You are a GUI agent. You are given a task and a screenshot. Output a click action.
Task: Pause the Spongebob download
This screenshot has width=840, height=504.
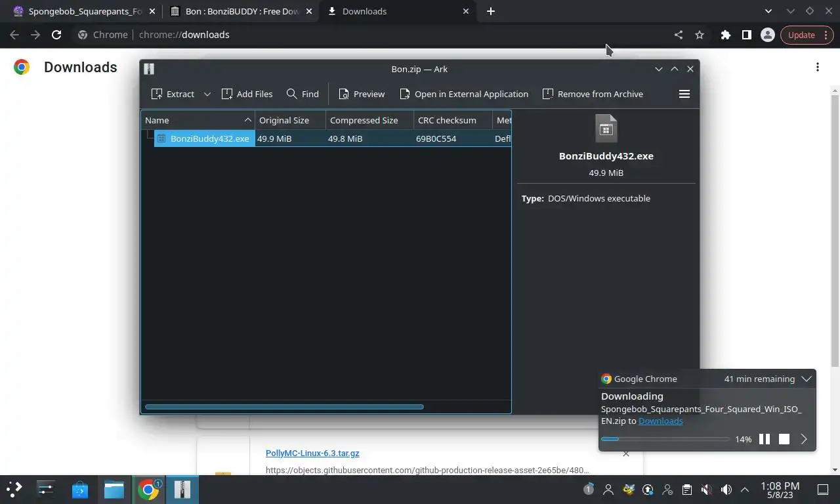point(765,439)
